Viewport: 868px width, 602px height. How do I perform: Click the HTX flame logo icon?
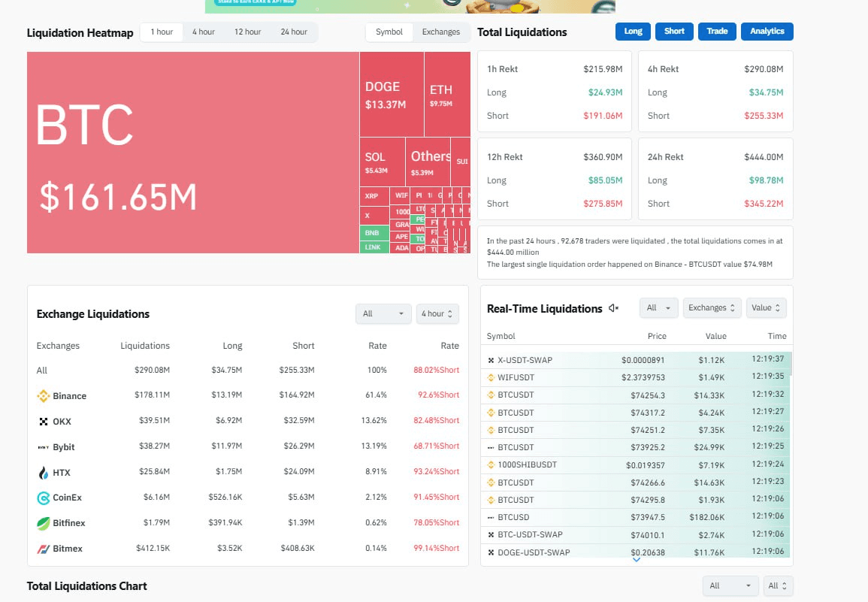click(x=44, y=473)
